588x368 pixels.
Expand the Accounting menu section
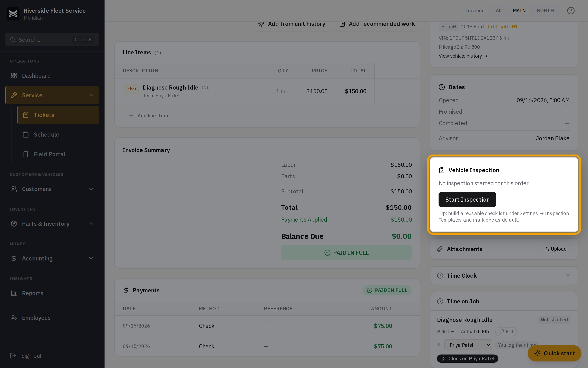coord(91,258)
